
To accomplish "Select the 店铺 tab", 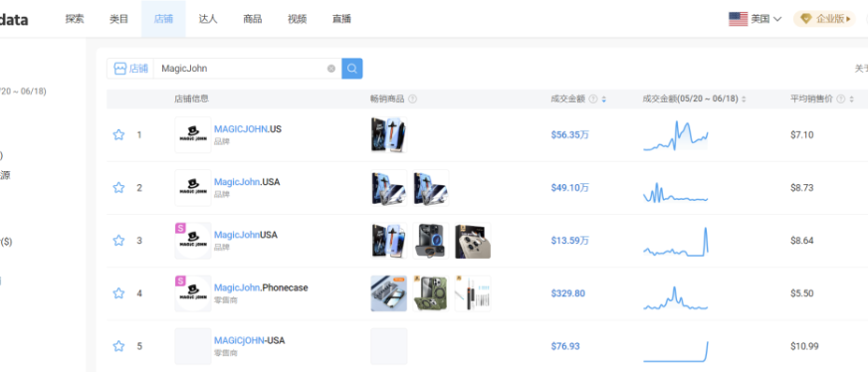I will pyautogui.click(x=163, y=19).
